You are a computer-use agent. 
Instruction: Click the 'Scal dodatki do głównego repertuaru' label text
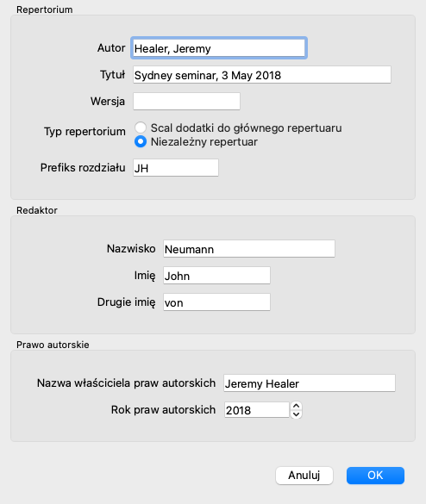(246, 128)
